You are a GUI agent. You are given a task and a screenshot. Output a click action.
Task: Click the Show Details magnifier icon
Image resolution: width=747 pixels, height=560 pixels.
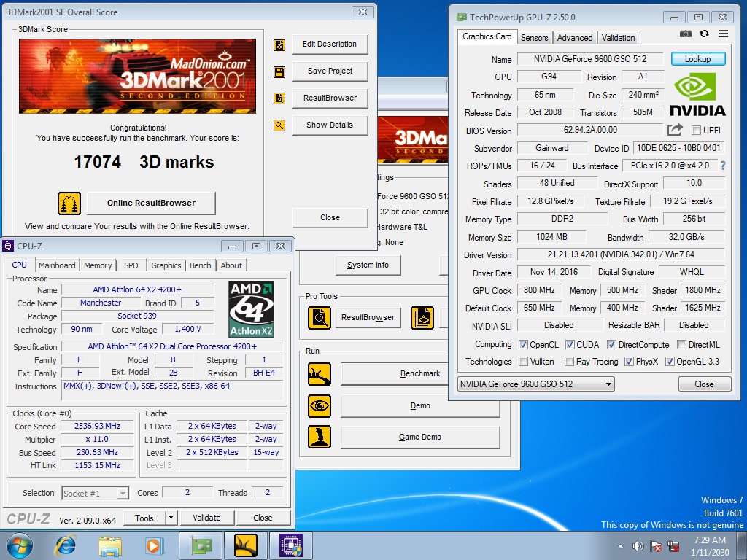click(279, 125)
